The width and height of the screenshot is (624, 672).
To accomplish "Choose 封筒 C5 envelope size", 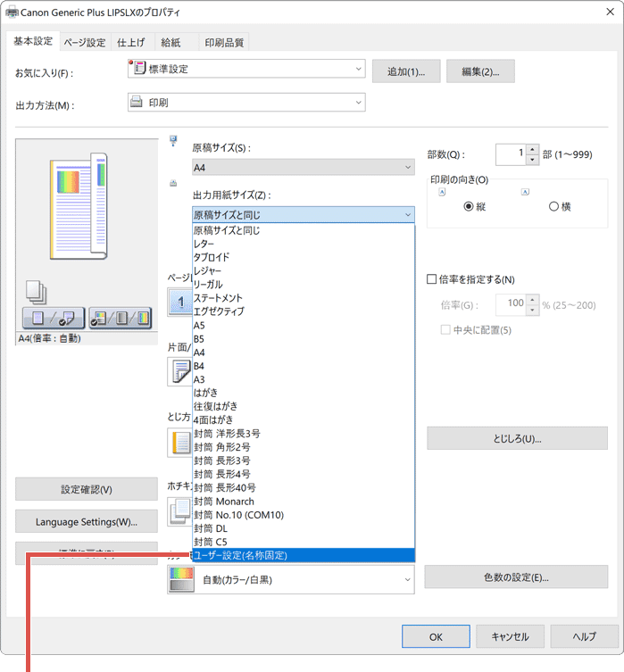I will coord(304,542).
